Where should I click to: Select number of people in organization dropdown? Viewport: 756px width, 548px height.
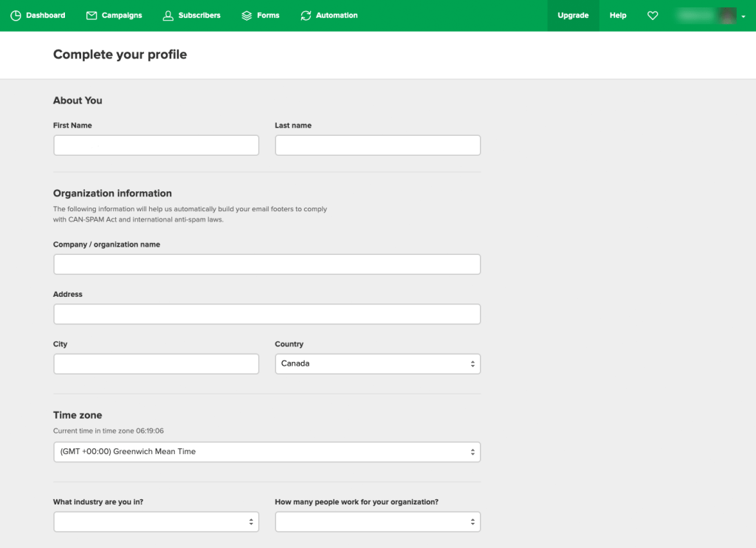(377, 522)
